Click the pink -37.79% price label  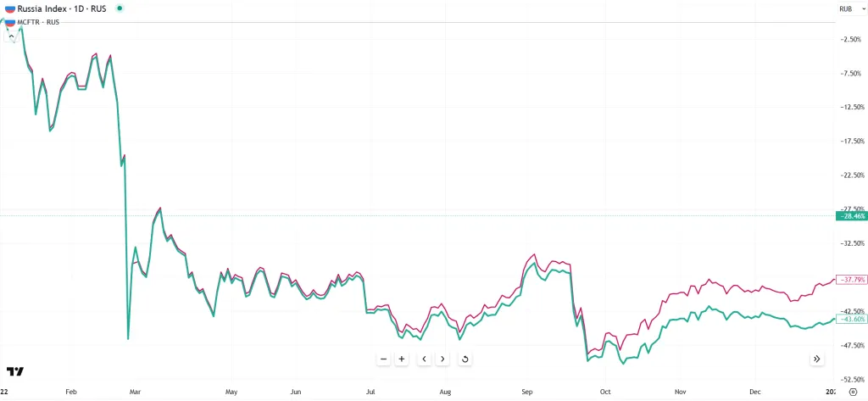point(851,279)
